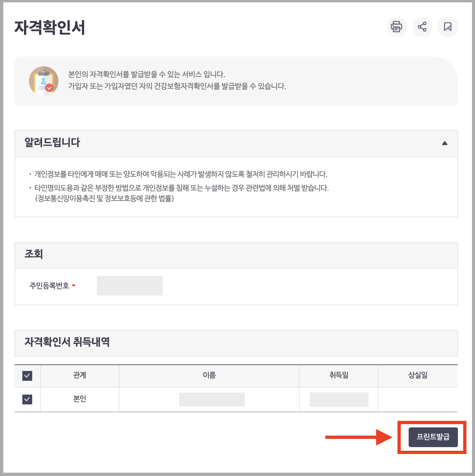The image size is (475, 476).
Task: Click the redacted 취득일 value in 본인 row
Action: click(x=339, y=400)
